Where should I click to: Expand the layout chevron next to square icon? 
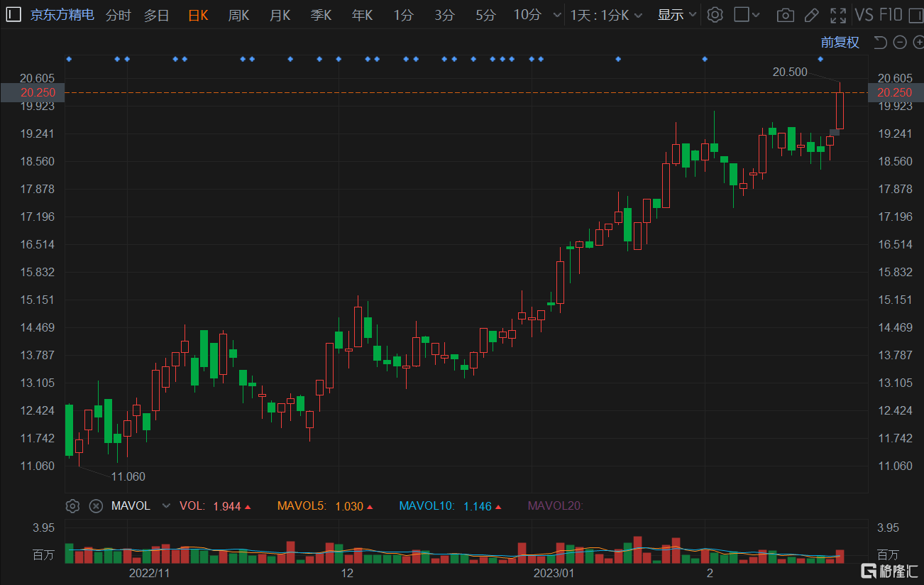[756, 15]
